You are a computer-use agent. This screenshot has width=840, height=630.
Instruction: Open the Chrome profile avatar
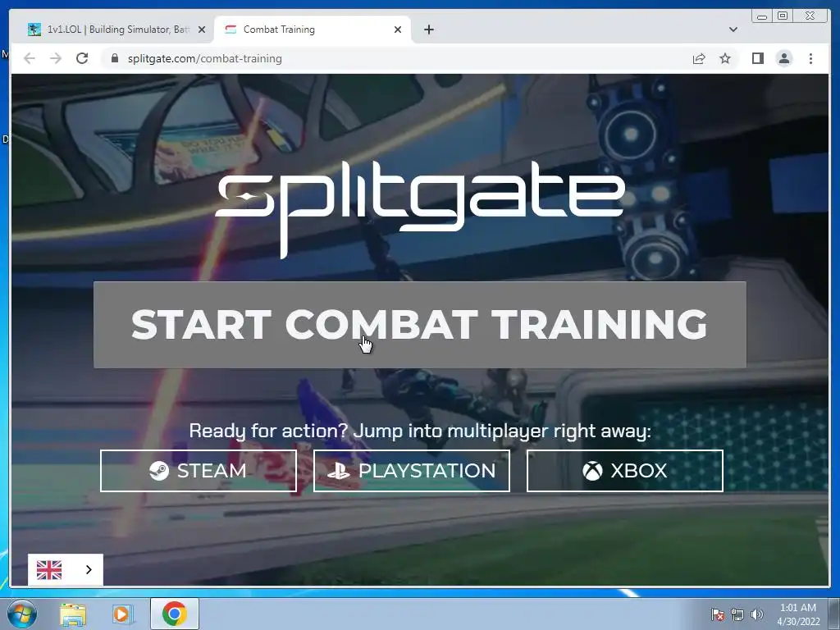point(783,58)
